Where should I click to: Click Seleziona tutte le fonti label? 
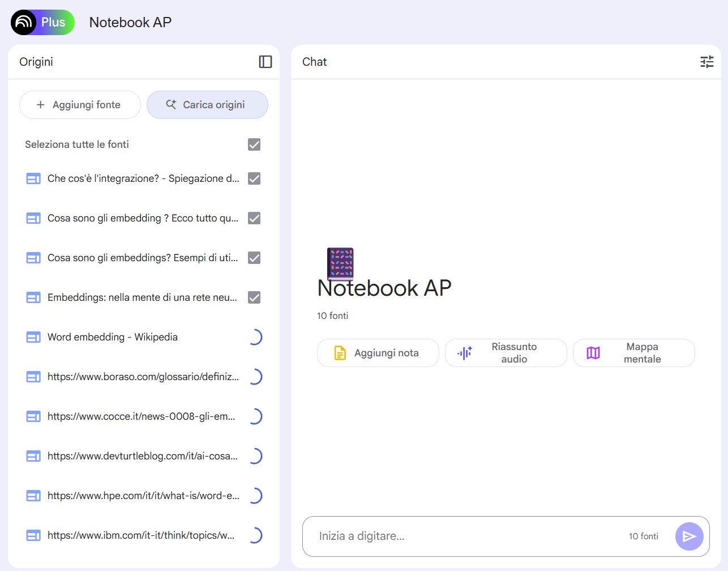click(77, 144)
